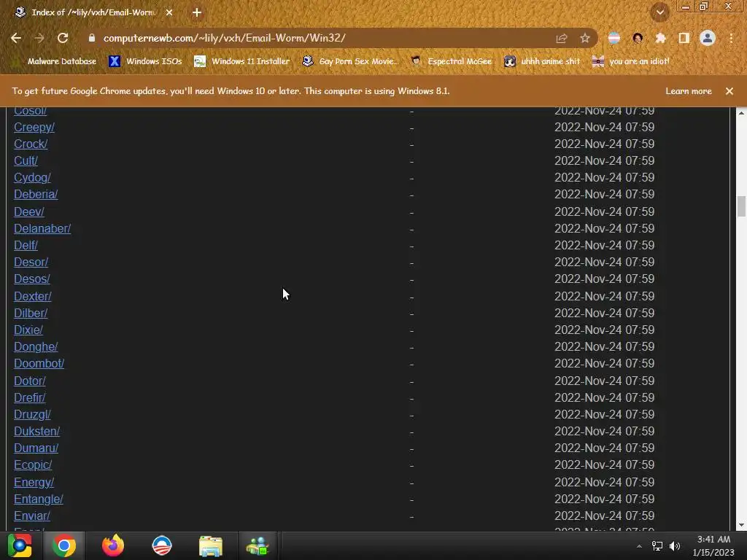This screenshot has width=747, height=560.
Task: Click the Start button on taskbar
Action: 20,545
